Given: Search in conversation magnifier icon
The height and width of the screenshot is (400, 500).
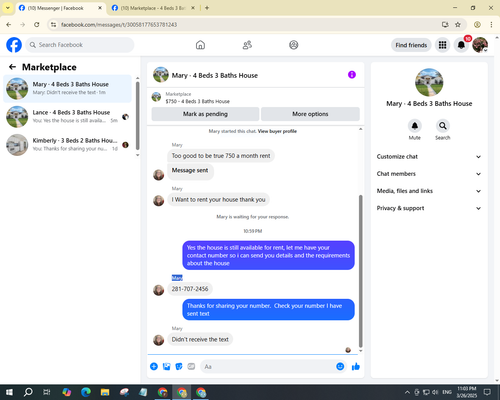Looking at the screenshot, I should tap(443, 126).
